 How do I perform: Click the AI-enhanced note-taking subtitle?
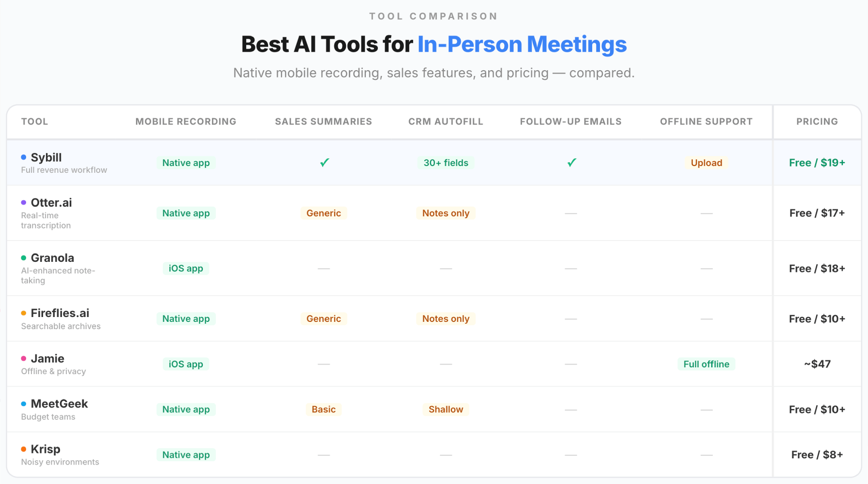click(x=58, y=275)
